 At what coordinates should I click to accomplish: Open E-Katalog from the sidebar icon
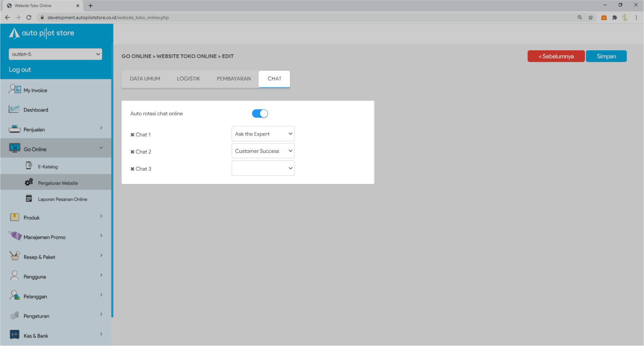29,166
